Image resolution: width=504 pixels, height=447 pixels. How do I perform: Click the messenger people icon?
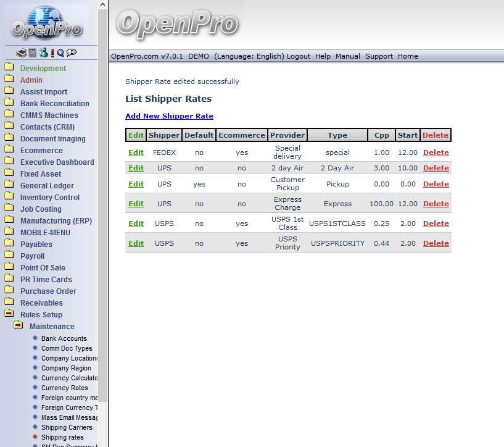pyautogui.click(x=43, y=53)
